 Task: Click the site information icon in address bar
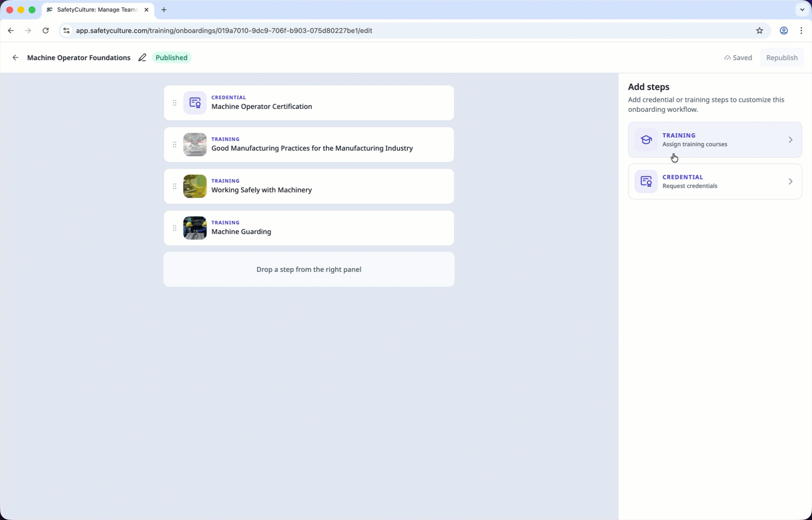66,31
